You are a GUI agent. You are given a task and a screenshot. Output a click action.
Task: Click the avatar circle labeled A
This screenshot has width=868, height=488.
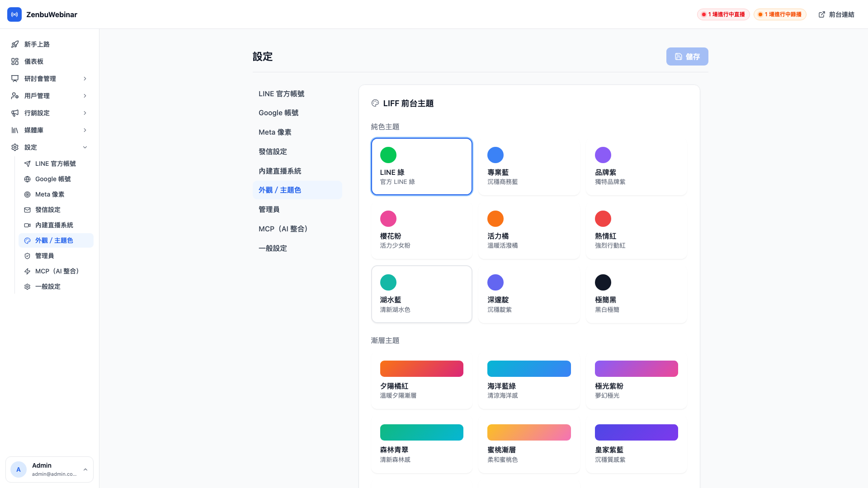[x=19, y=469]
